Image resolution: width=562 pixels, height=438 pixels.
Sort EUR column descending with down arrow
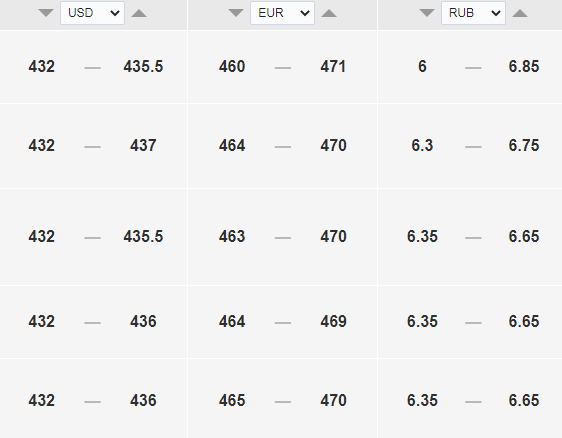click(236, 13)
